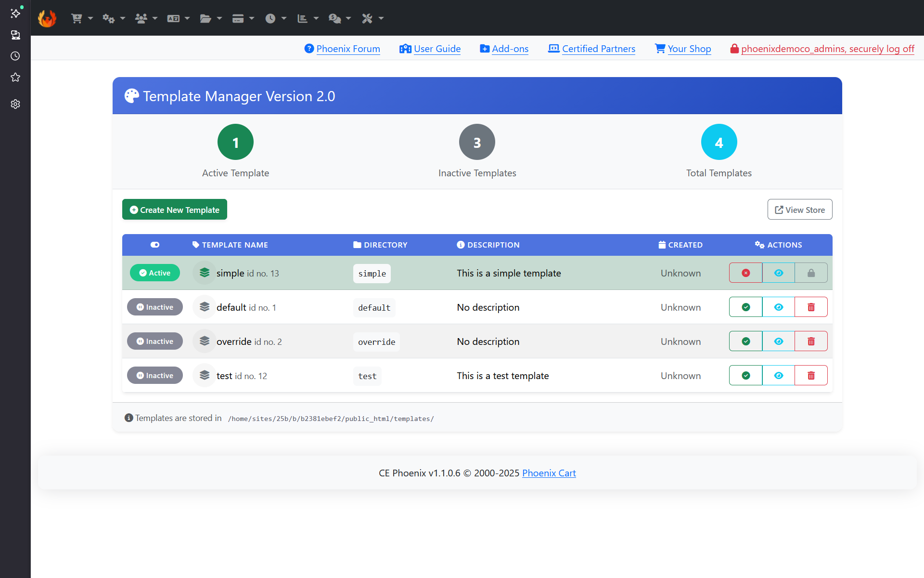The image size is (924, 578).
Task: Open the AZ localisation menu icon
Action: [173, 18]
